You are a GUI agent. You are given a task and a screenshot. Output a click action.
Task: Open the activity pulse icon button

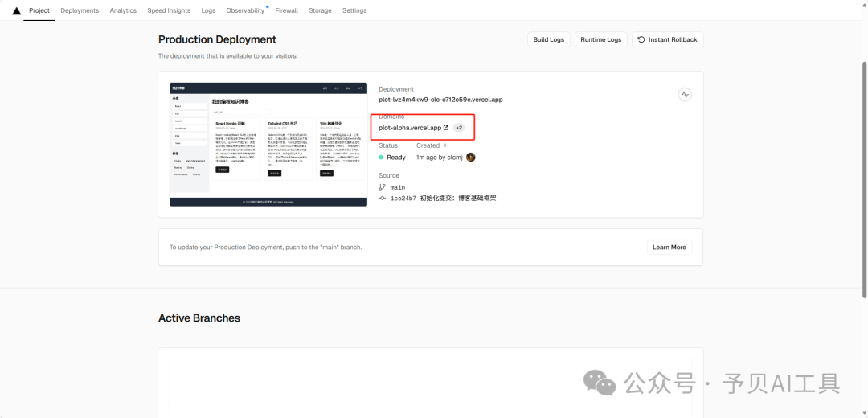[x=685, y=95]
